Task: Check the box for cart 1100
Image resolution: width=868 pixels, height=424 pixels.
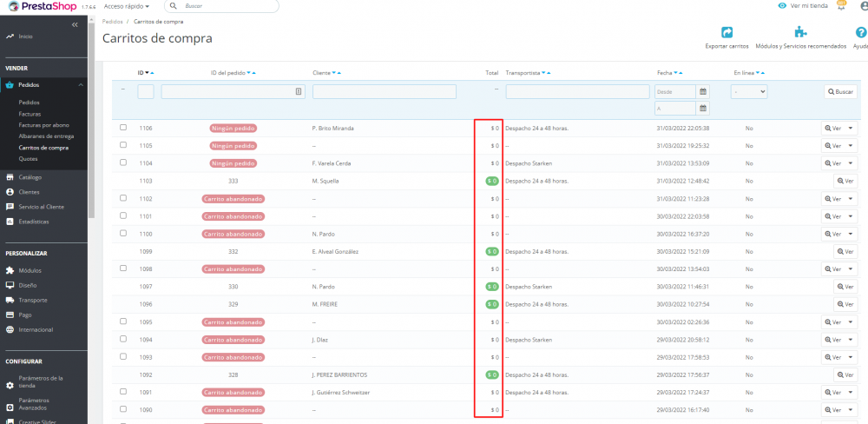Action: 123,233
